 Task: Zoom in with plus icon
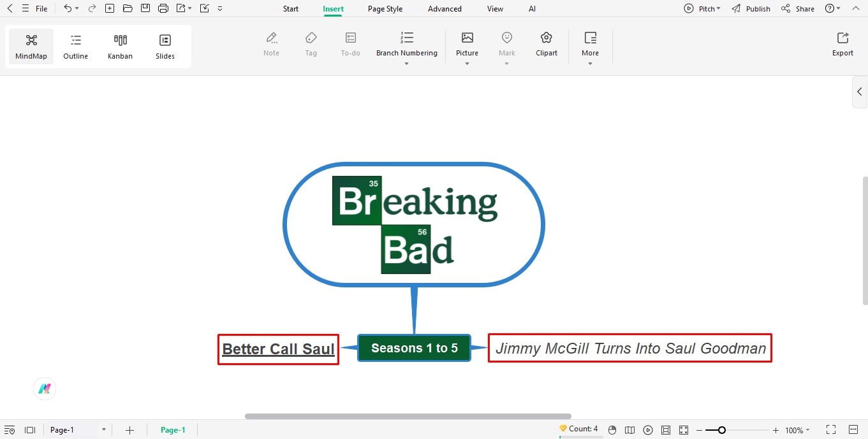776,430
